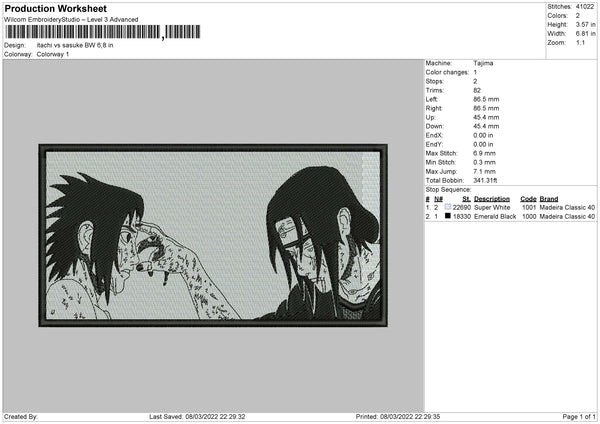Click the thread code '1001' cell

[529, 207]
